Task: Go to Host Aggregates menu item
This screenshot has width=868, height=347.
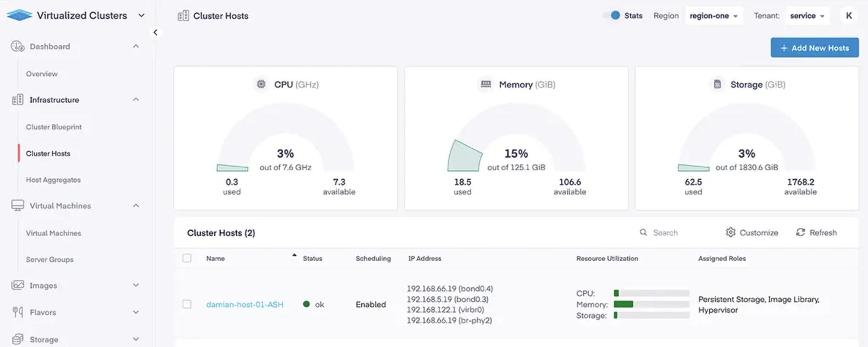Action: point(53,180)
